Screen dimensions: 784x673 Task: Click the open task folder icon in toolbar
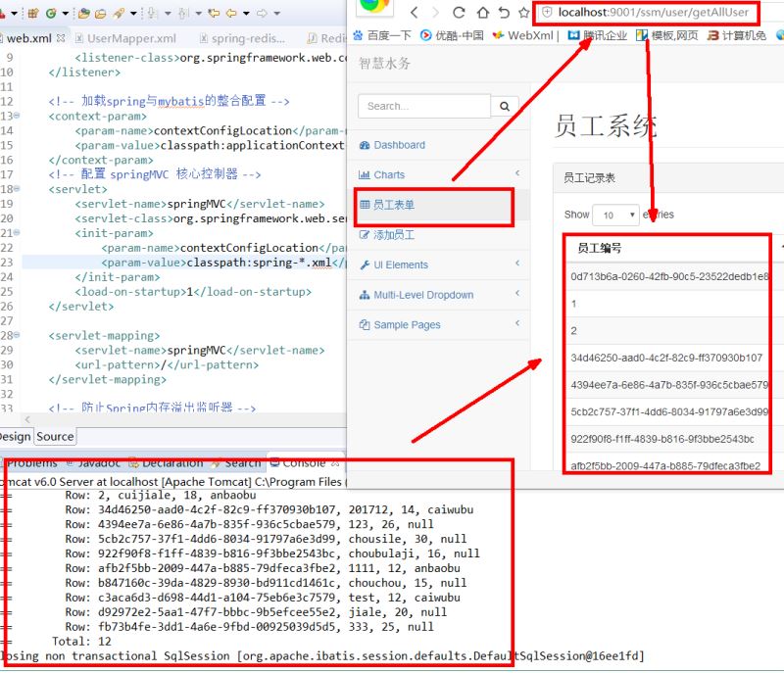click(x=101, y=14)
